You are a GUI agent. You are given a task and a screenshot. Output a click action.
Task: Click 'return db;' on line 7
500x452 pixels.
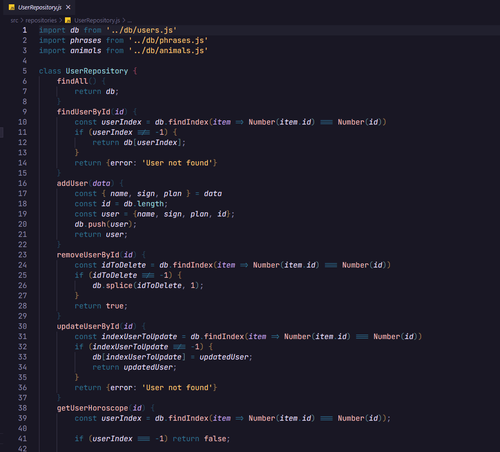coord(97,91)
